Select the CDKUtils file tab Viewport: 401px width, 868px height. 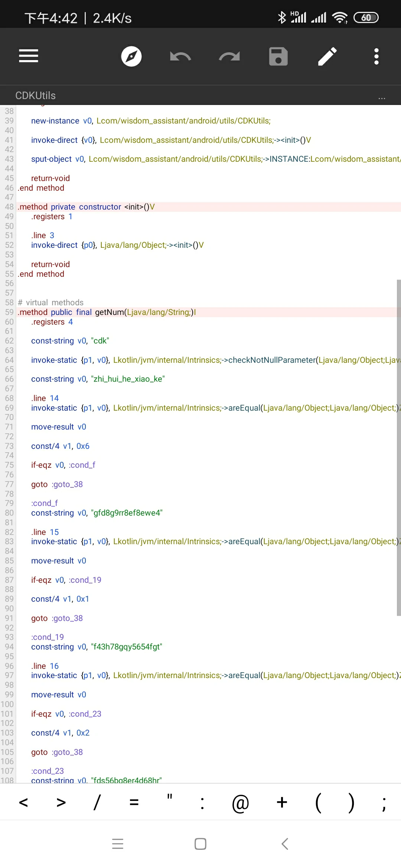click(x=36, y=96)
